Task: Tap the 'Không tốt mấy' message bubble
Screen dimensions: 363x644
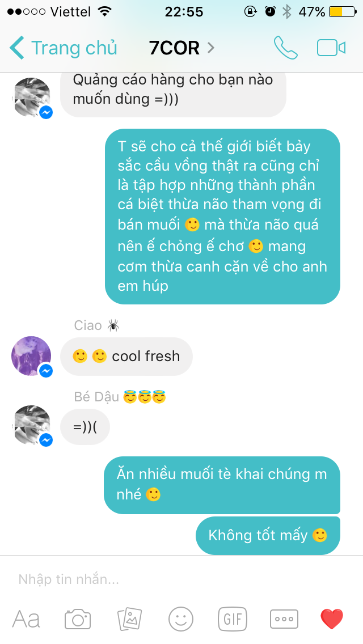Action: (x=268, y=536)
